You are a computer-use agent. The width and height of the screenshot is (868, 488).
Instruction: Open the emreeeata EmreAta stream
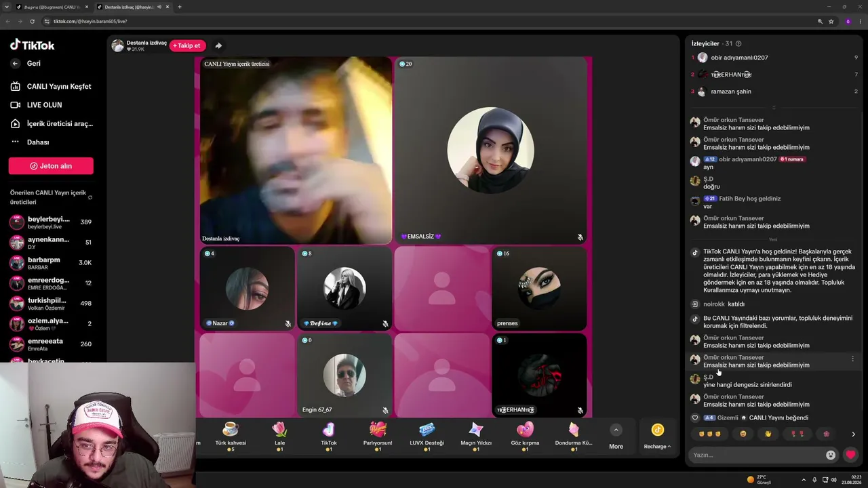(51, 344)
